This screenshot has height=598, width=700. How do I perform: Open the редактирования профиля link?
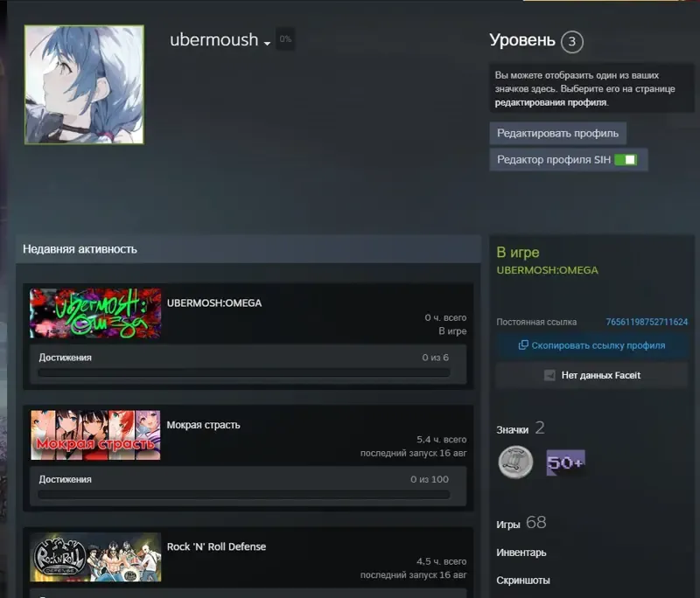pos(551,102)
